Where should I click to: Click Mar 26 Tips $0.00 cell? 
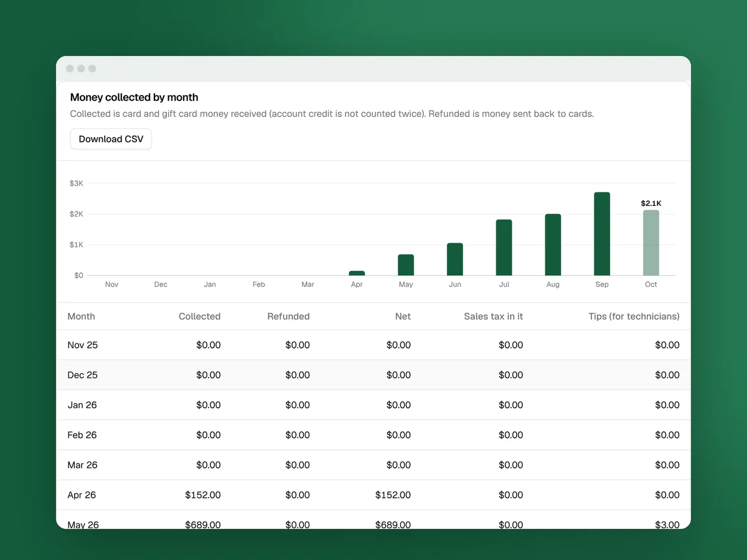667,465
